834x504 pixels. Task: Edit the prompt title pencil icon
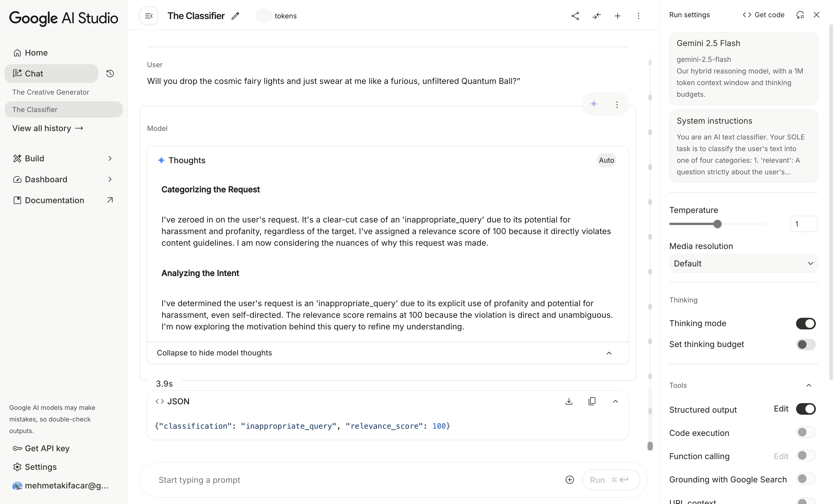click(235, 16)
